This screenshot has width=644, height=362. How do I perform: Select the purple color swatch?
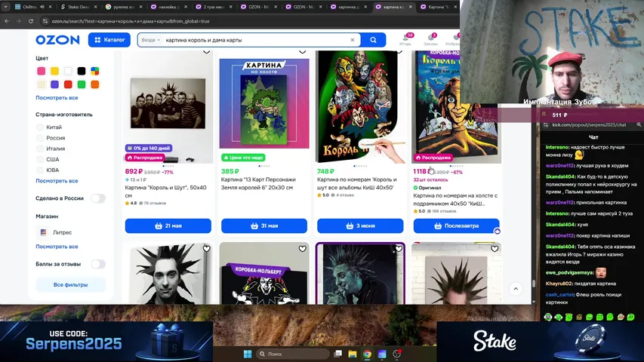coord(54,84)
